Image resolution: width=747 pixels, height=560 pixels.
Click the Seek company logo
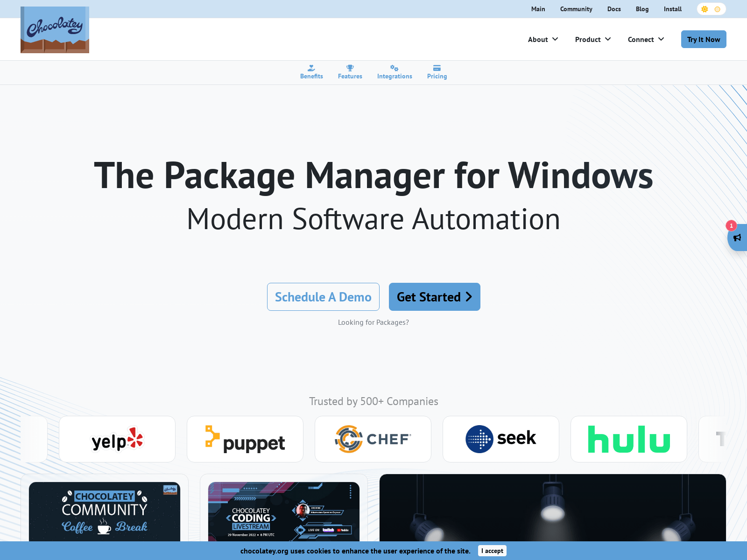tap(501, 439)
